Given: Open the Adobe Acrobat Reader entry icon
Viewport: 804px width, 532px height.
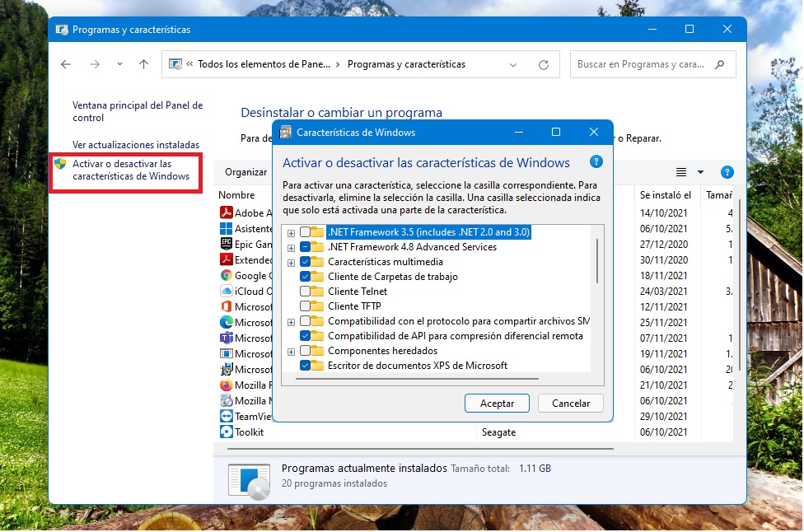Looking at the screenshot, I should pos(225,212).
